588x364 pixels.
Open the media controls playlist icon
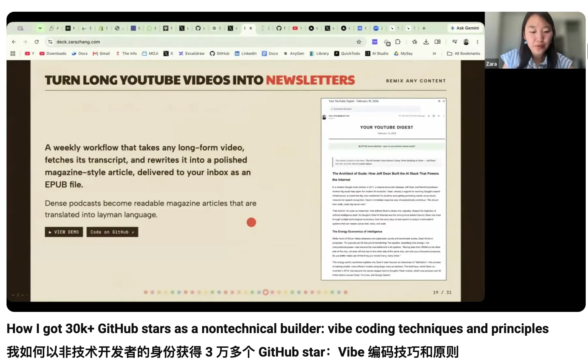455,42
